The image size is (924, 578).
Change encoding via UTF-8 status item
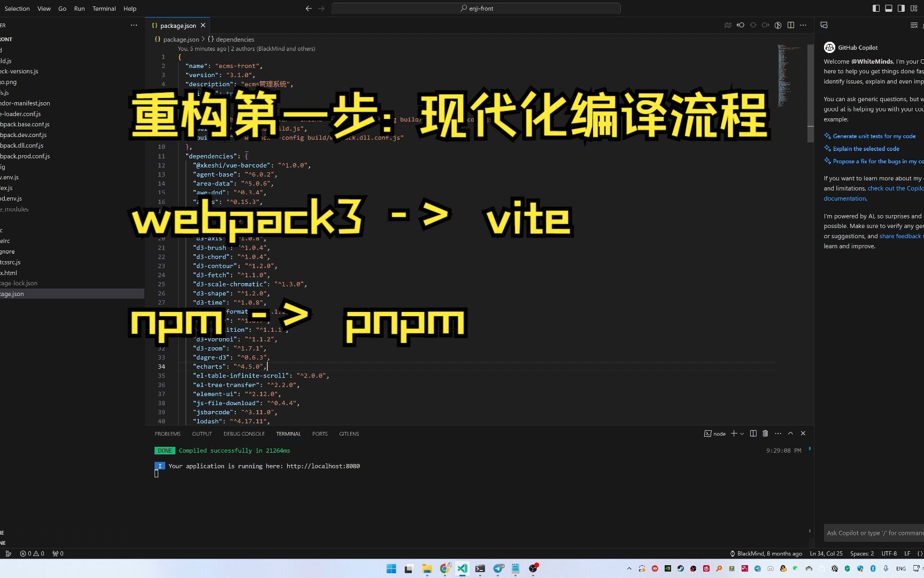point(889,554)
